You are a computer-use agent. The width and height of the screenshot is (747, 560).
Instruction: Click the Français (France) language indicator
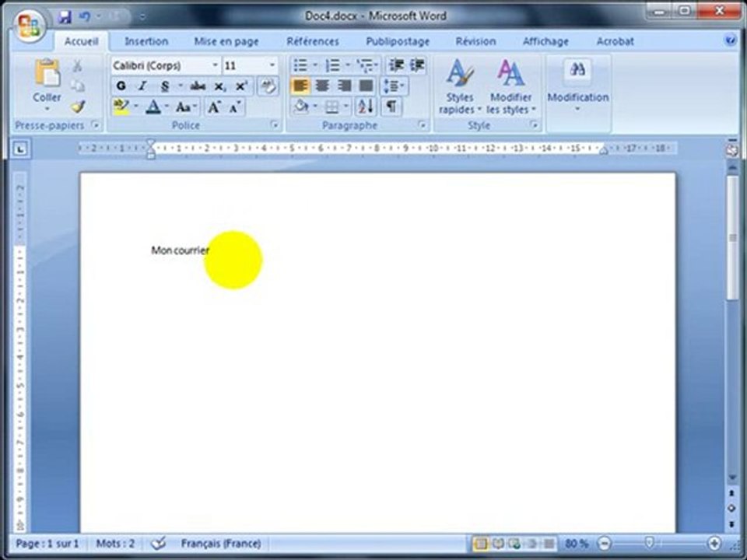click(220, 544)
